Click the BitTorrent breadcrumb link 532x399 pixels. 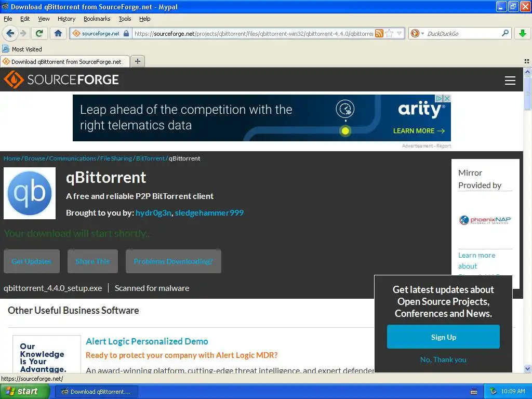coord(150,158)
